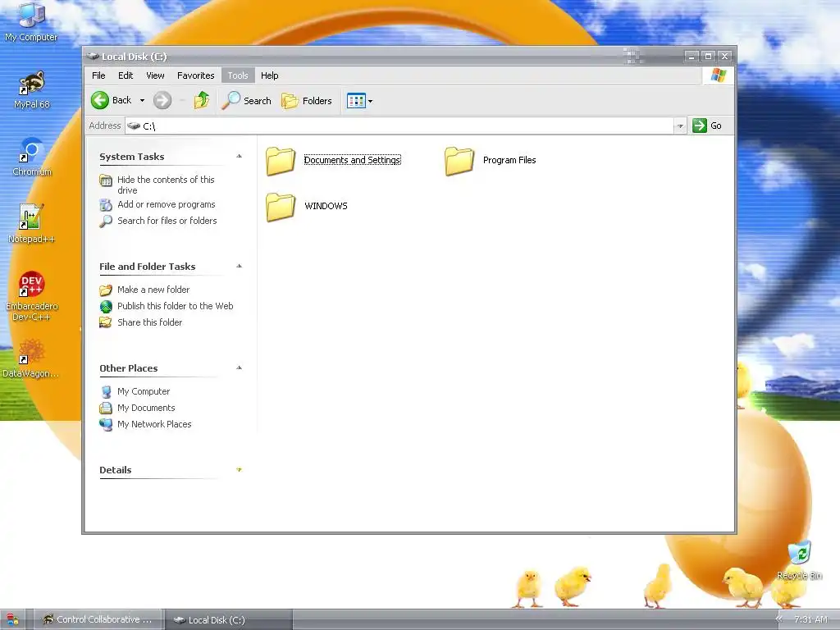Viewport: 840px width, 630px height.
Task: Click the Program Files name label
Action: click(509, 160)
